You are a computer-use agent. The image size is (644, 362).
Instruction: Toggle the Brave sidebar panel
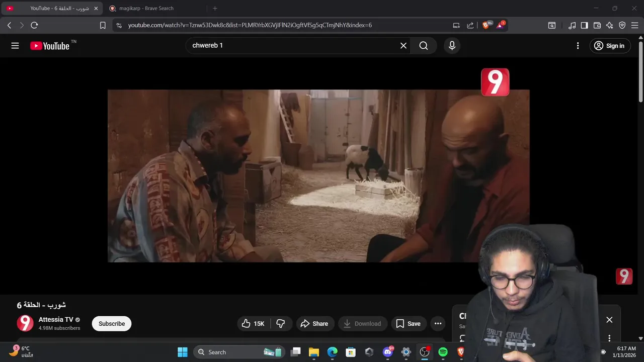584,25
